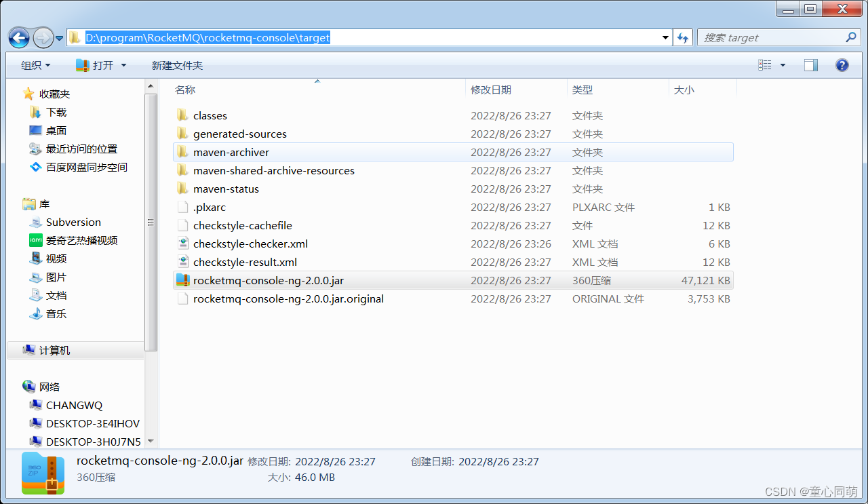Open the 组织 menu
The image size is (868, 504).
tap(35, 65)
